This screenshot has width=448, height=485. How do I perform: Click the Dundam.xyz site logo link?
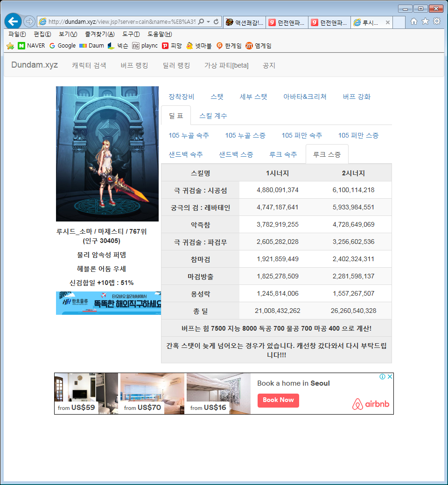click(35, 65)
